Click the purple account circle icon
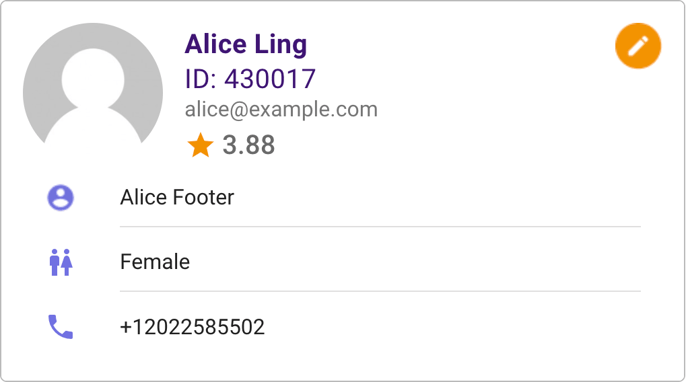The image size is (688, 382). coord(61,197)
